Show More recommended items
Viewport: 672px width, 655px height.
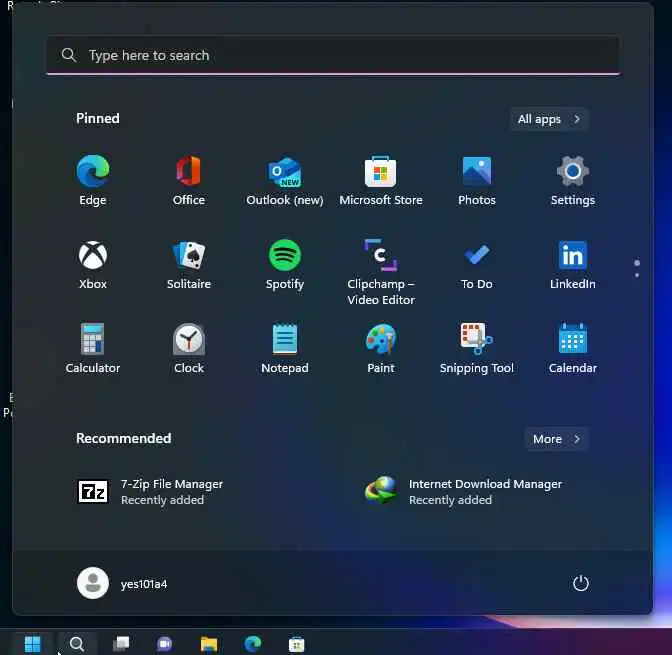[556, 439]
